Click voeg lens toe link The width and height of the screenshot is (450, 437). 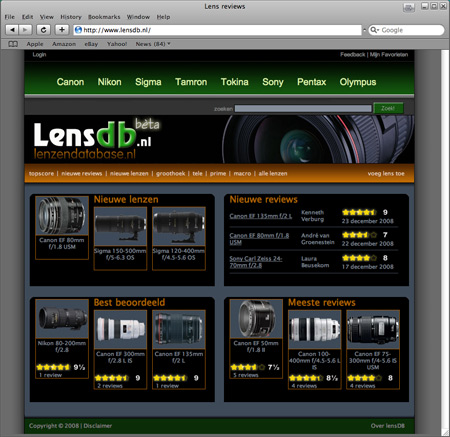pos(386,174)
